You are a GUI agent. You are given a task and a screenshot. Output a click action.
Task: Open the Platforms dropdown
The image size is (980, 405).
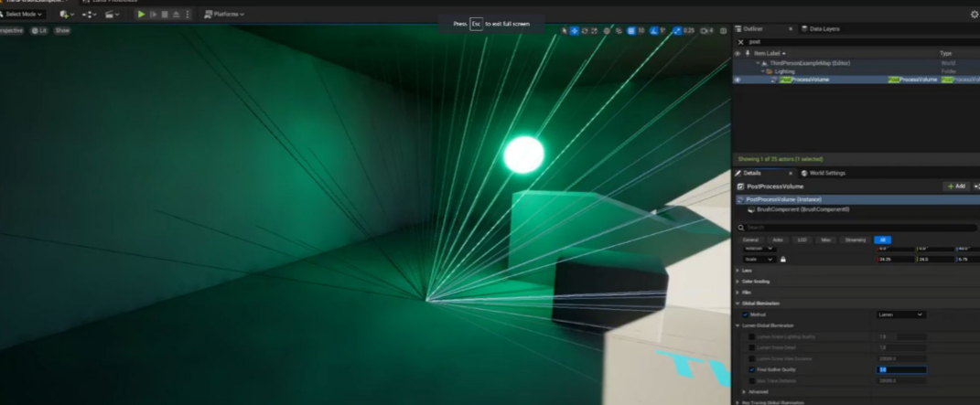(x=224, y=14)
